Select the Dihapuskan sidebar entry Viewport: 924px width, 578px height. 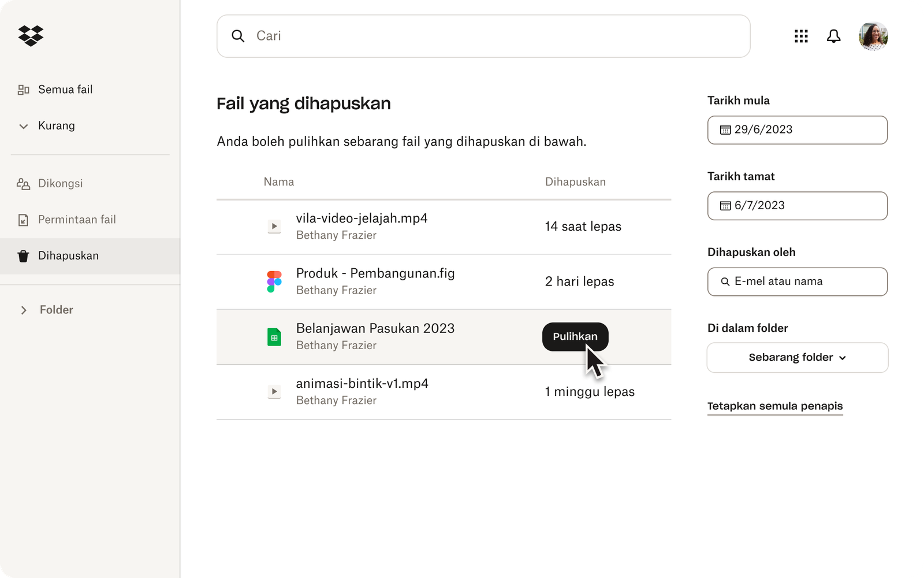click(68, 255)
